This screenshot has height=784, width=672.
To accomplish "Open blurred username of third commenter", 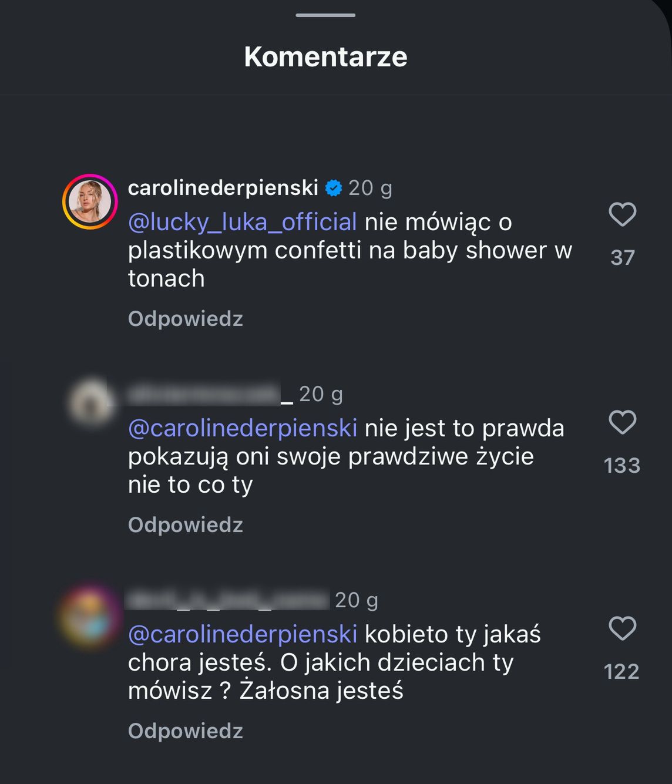I will tap(228, 600).
